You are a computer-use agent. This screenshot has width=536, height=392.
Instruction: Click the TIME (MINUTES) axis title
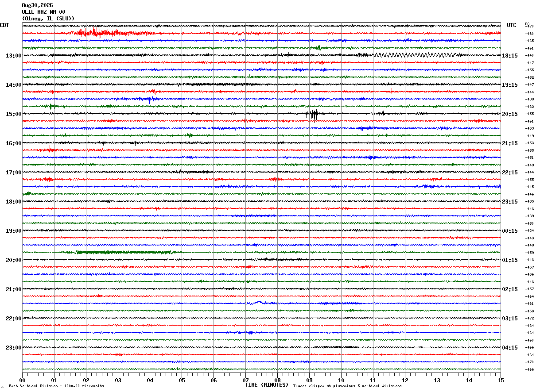pyautogui.click(x=267, y=385)
